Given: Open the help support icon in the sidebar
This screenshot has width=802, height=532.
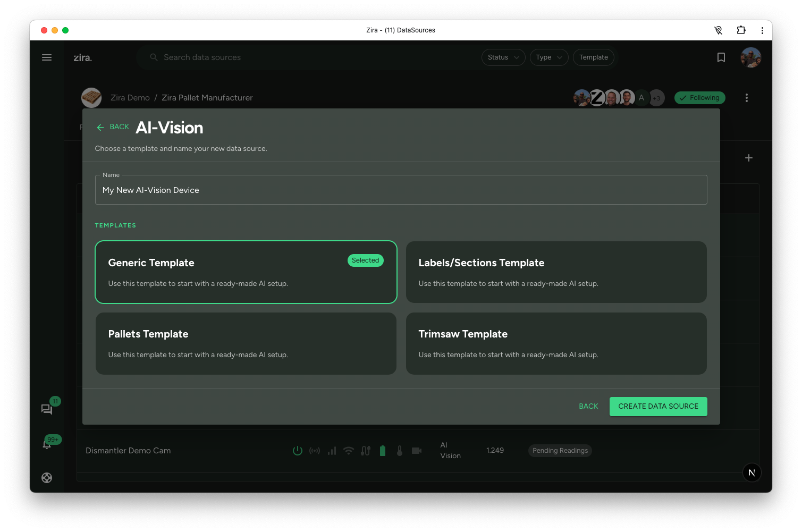Looking at the screenshot, I should (x=47, y=478).
